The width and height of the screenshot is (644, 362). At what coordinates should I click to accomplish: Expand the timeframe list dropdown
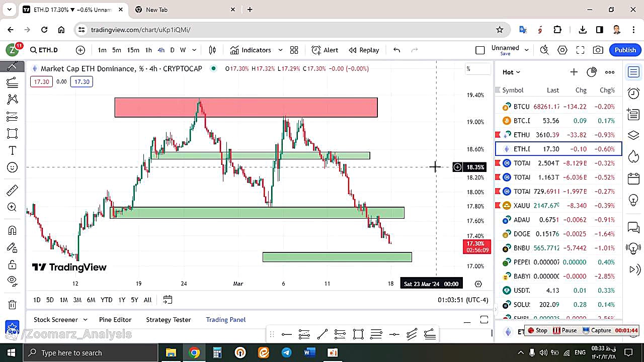[194, 50]
